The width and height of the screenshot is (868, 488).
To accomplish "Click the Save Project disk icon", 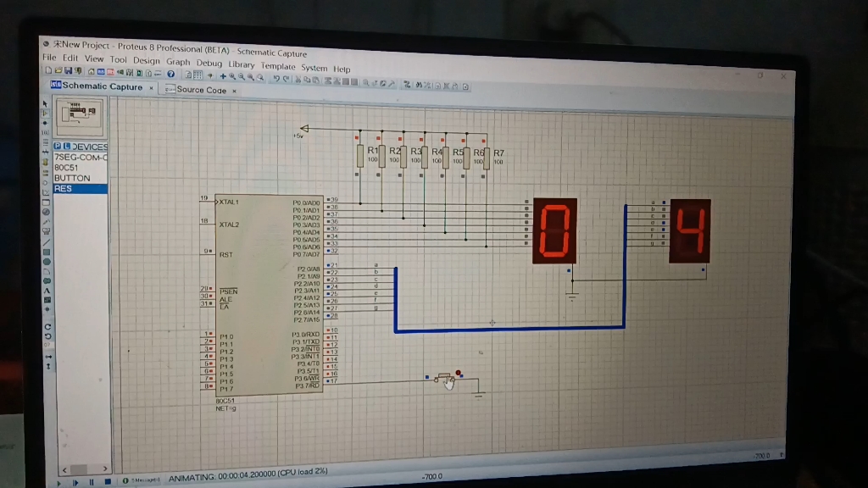I will click(x=68, y=71).
